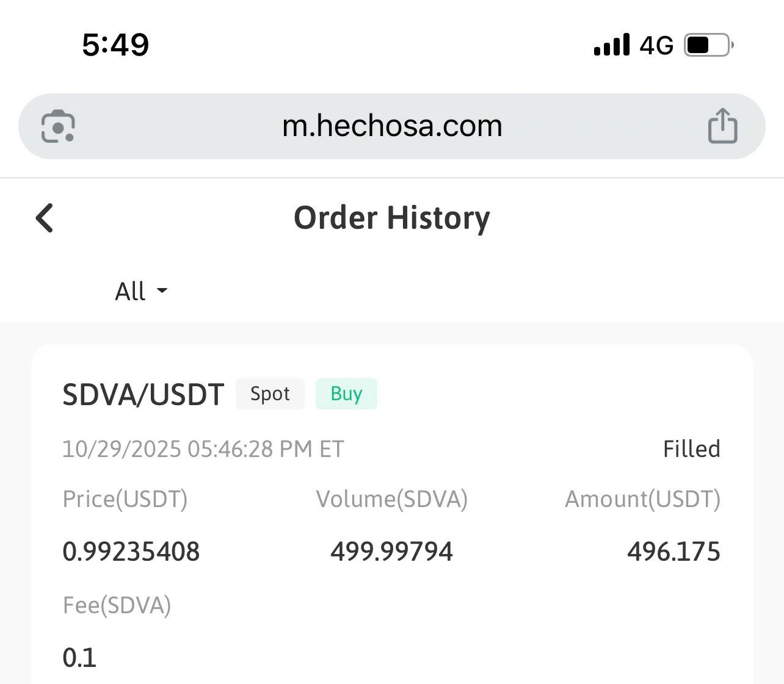Open the All filter dropdown
This screenshot has height=684, width=784.
point(131,291)
